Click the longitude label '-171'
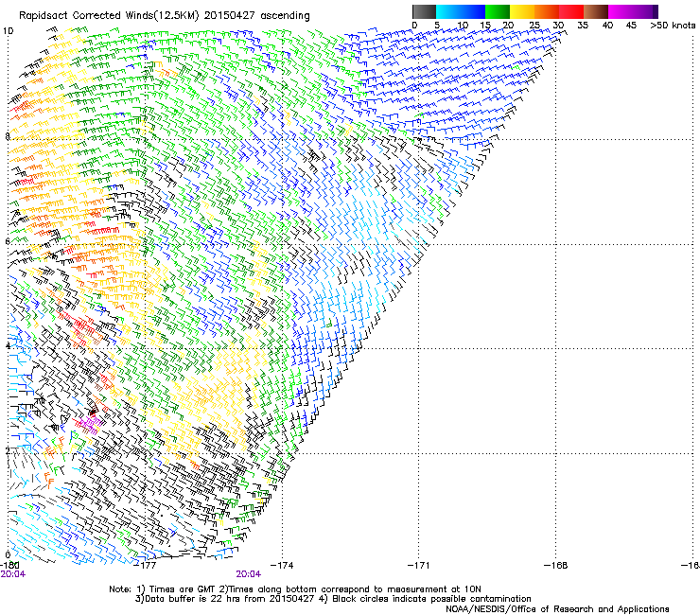 point(419,566)
